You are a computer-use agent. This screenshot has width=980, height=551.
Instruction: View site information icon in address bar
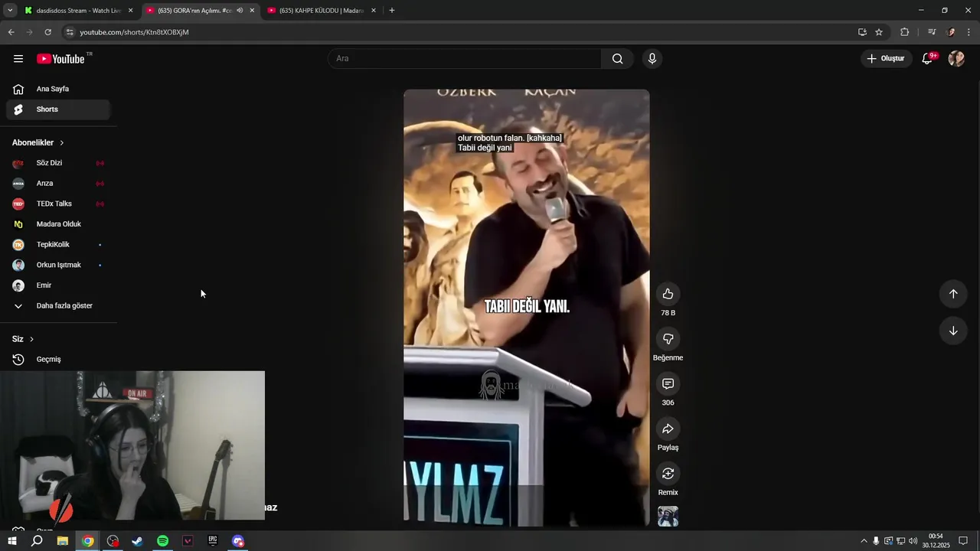click(70, 32)
